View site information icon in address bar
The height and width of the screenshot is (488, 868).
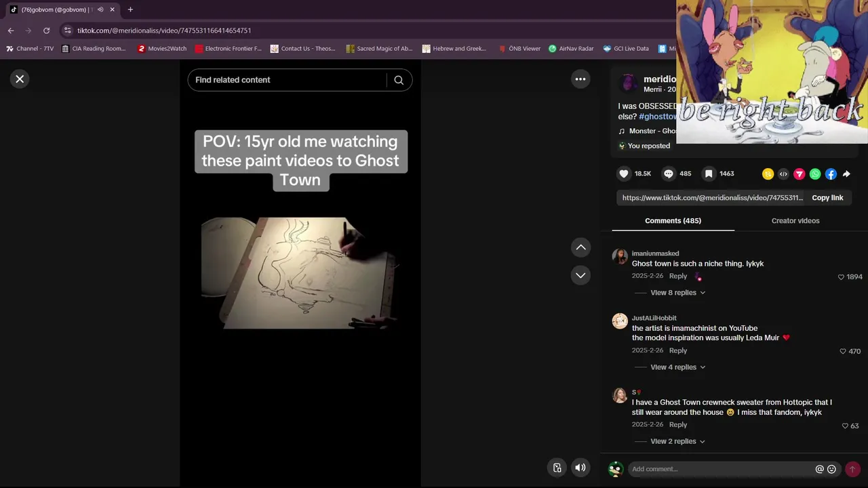click(x=67, y=30)
